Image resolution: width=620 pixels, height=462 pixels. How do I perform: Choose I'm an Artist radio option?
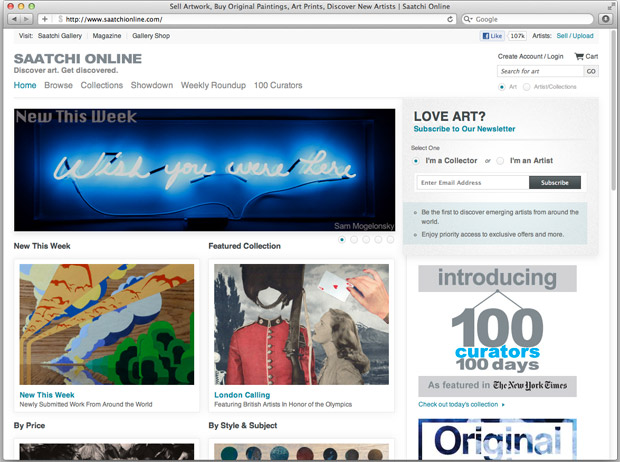pyautogui.click(x=500, y=161)
